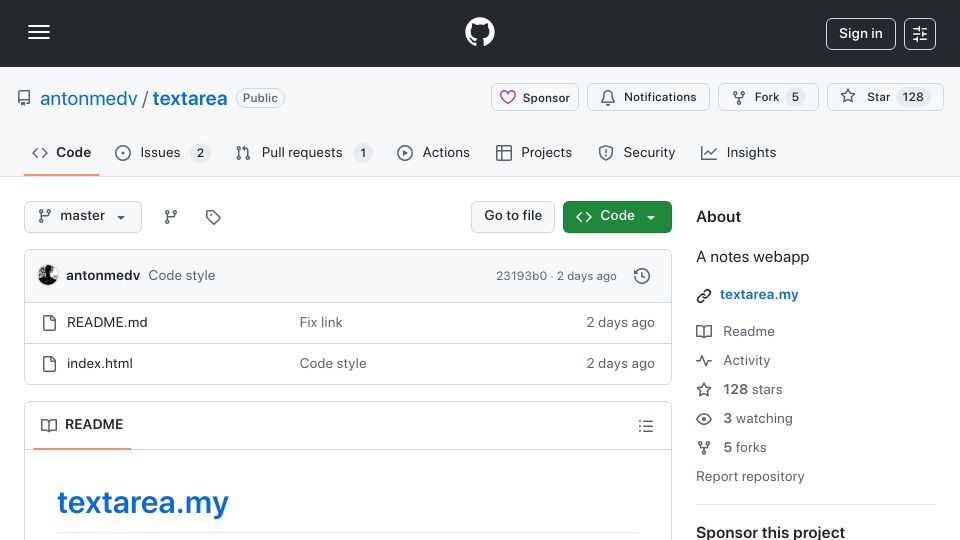Click Report repository link

[750, 476]
